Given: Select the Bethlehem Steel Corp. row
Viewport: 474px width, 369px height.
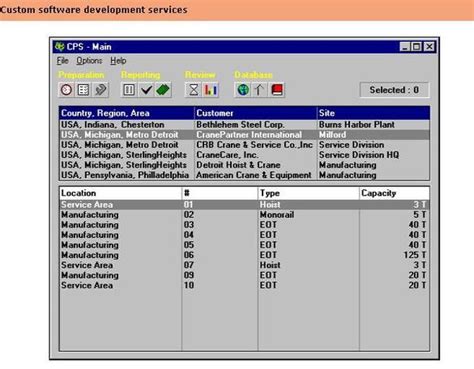Looking at the screenshot, I should click(x=245, y=125).
